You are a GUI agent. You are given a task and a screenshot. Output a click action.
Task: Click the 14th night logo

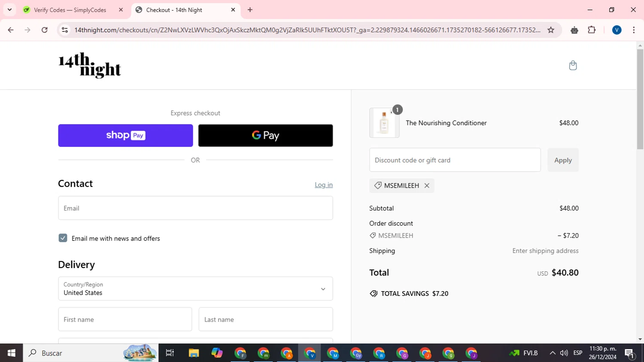(x=90, y=65)
